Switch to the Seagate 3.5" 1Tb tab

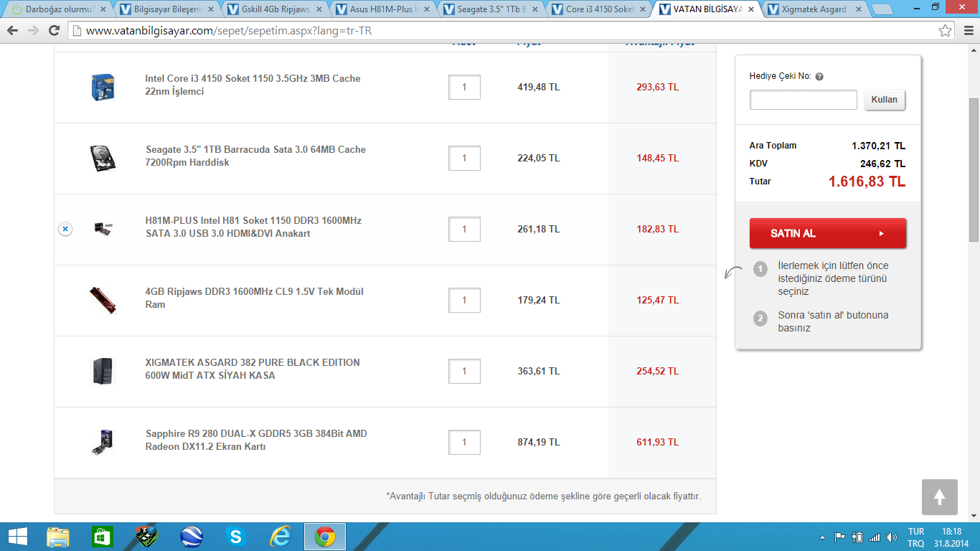491,9
